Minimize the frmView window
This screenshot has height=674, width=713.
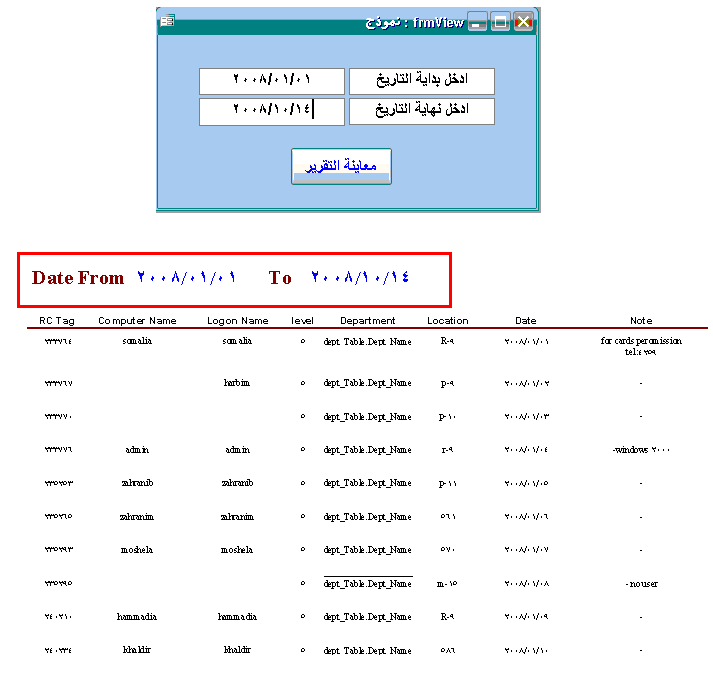477,22
